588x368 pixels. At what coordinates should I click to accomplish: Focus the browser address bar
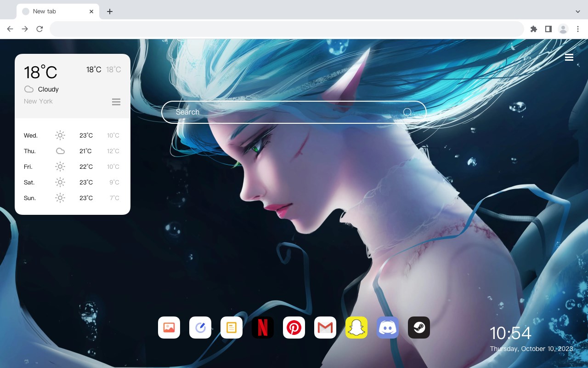coord(287,29)
